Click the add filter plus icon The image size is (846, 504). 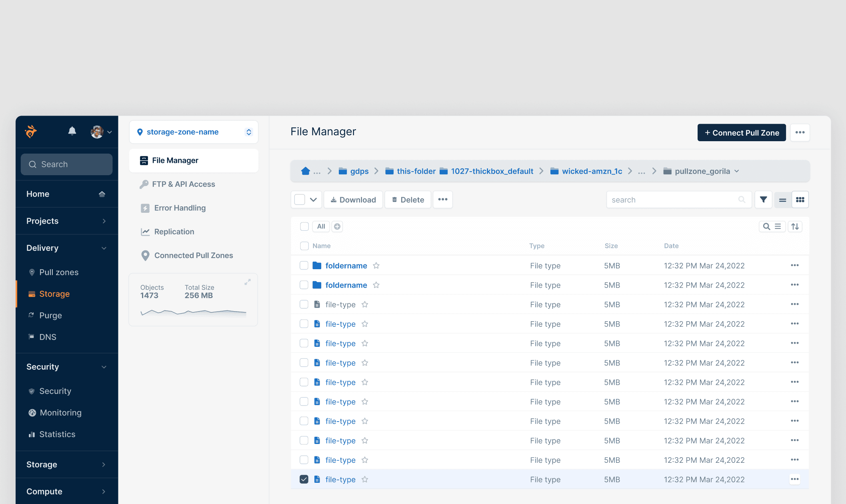pos(337,226)
